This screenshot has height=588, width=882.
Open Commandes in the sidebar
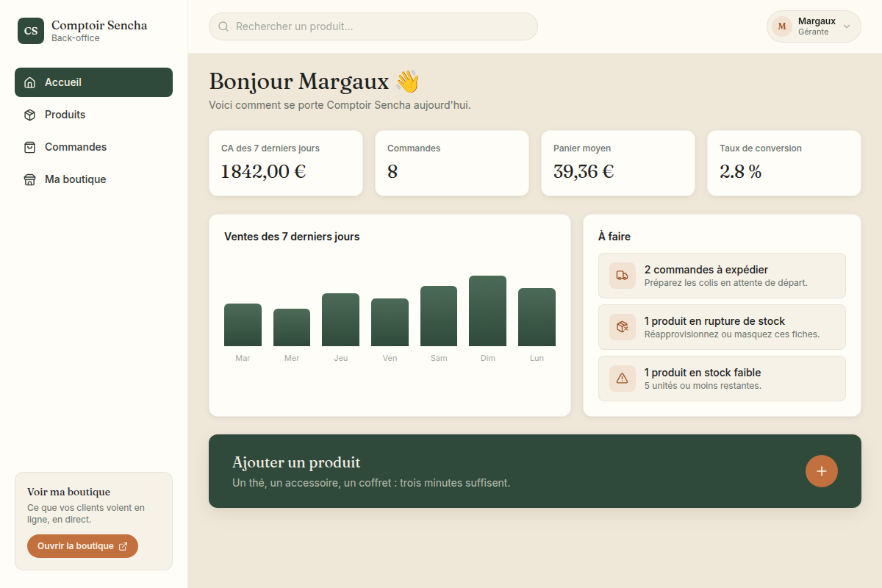(x=93, y=147)
